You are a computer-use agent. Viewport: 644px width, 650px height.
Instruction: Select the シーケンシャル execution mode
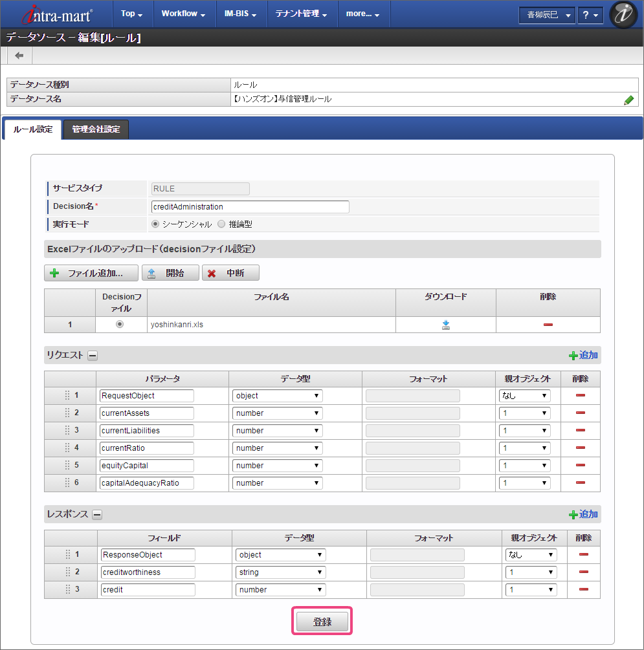pyautogui.click(x=155, y=224)
